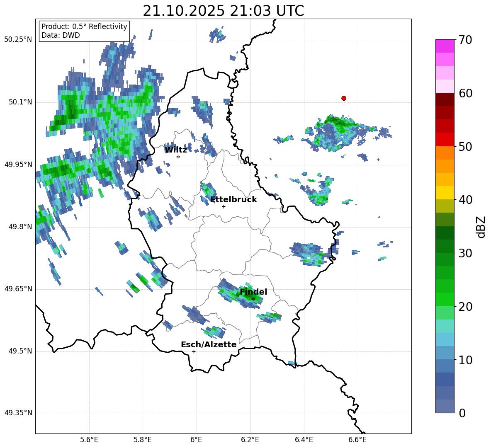The image size is (491, 448).
Task: Pick the dark red swatch below 60 dBZ
Action: (x=445, y=99)
